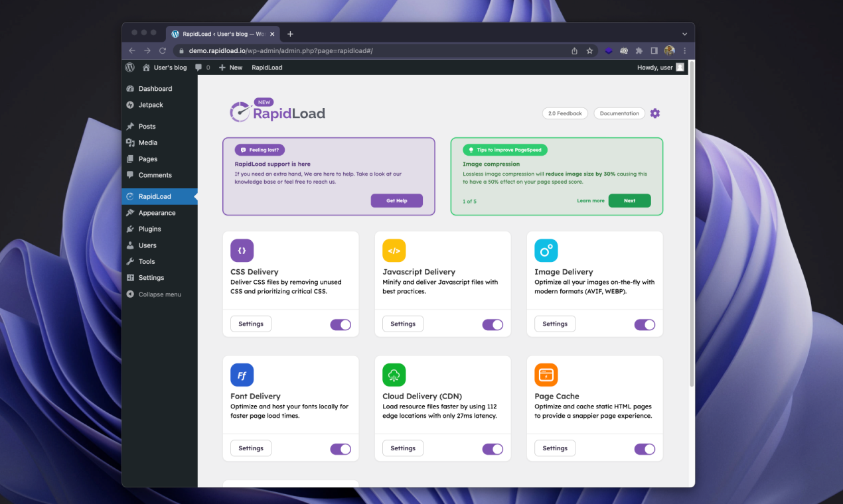The width and height of the screenshot is (843, 504).
Task: Visit User's blog from admin bar
Action: point(165,68)
